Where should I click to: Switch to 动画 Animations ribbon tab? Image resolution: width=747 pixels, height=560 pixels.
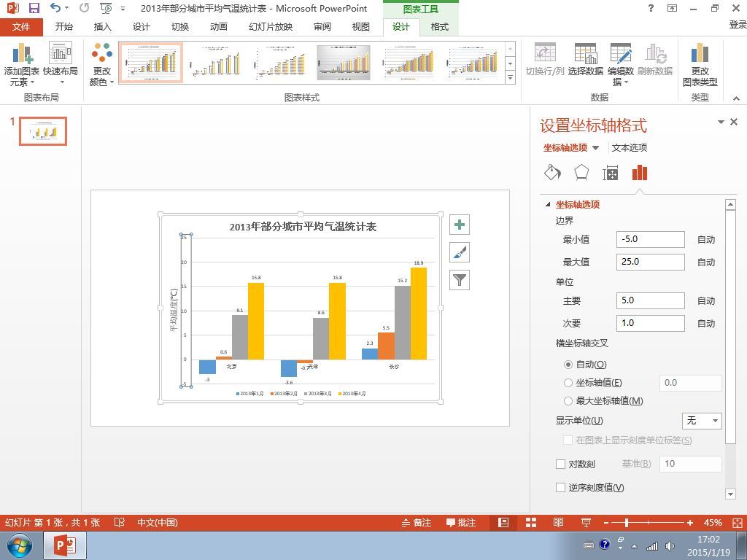[219, 27]
